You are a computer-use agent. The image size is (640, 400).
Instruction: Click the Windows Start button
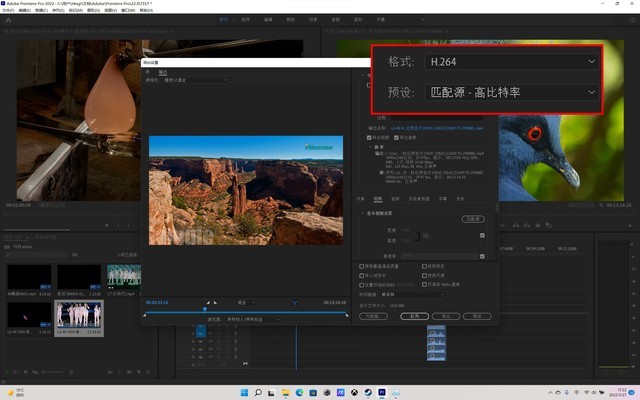[244, 393]
